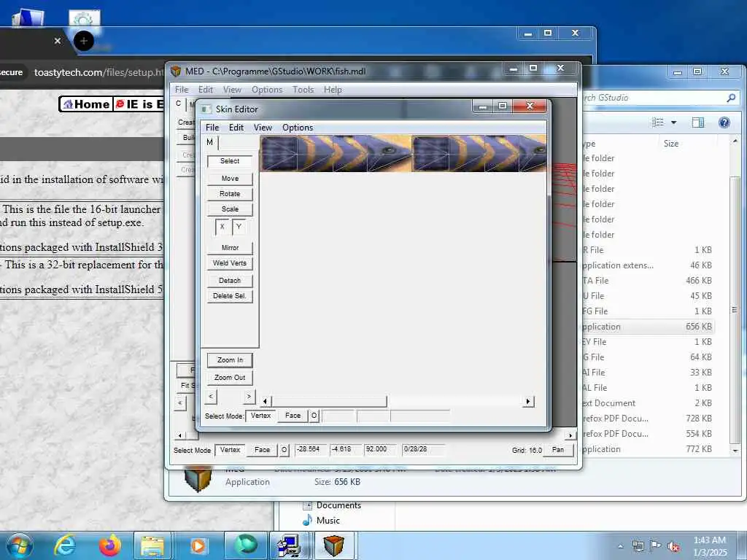Screen dimensions: 747x560
Task: Toggle the Explorer preview pane icon
Action: pos(698,122)
